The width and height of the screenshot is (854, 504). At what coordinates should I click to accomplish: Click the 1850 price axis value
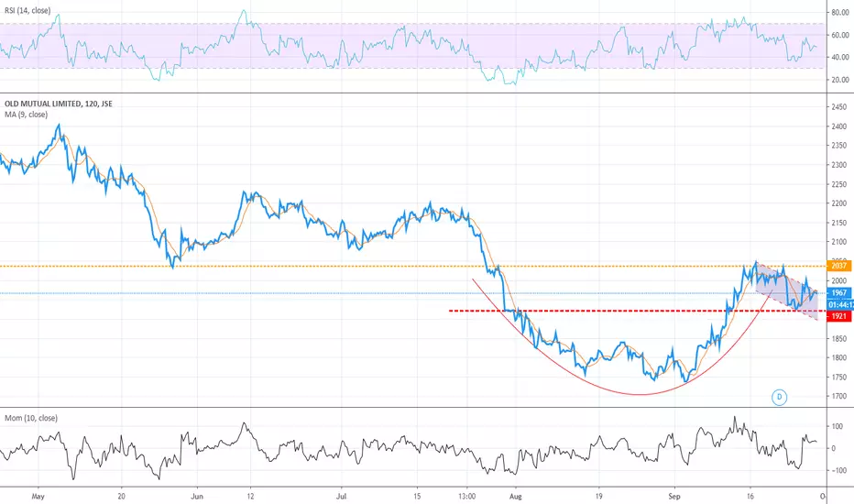point(839,338)
